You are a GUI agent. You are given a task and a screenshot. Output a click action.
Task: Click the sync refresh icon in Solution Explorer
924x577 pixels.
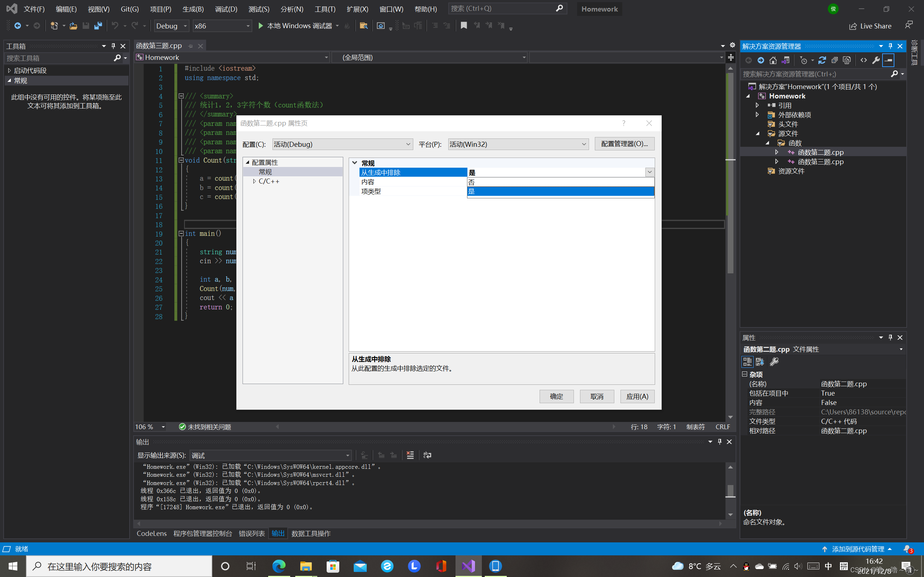pyautogui.click(x=822, y=60)
